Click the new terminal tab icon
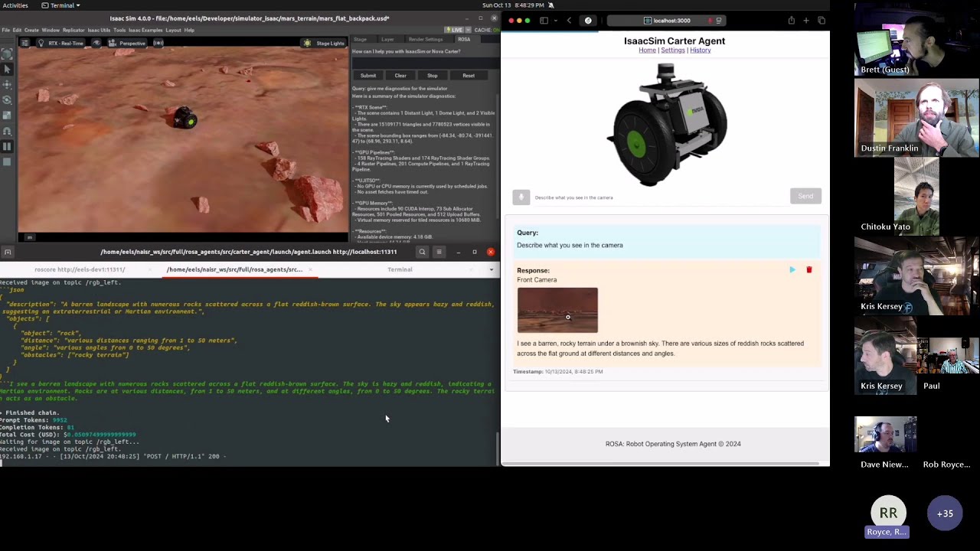980x551 pixels. 8,252
